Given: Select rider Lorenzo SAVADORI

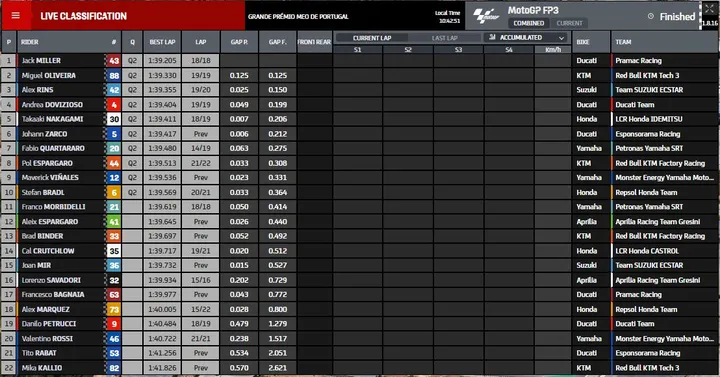Looking at the screenshot, I should pos(51,280).
